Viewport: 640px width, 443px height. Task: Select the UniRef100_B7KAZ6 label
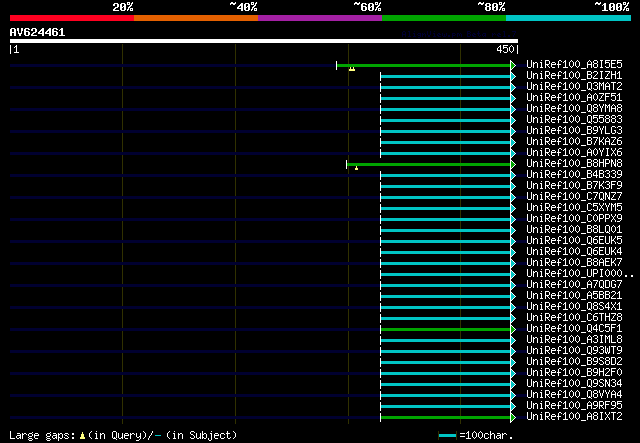coord(574,142)
